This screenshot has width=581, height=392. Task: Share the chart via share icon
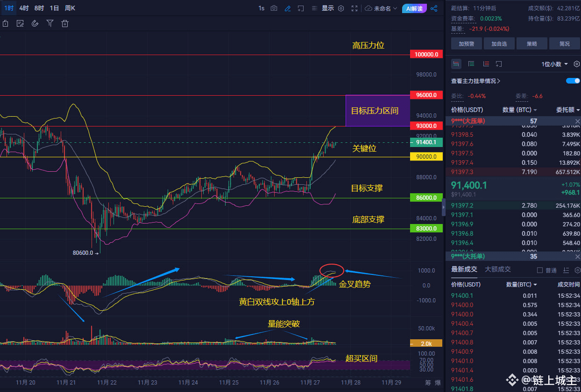[x=434, y=8]
